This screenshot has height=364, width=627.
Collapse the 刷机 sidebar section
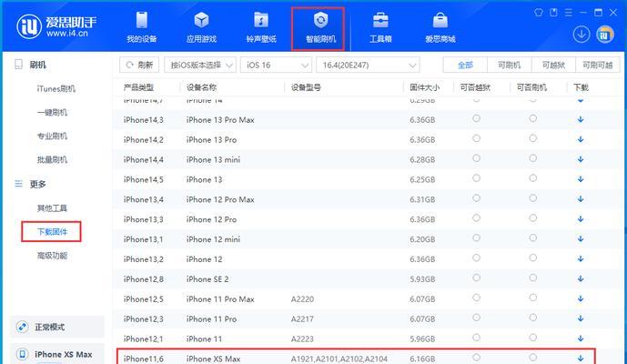point(37,65)
